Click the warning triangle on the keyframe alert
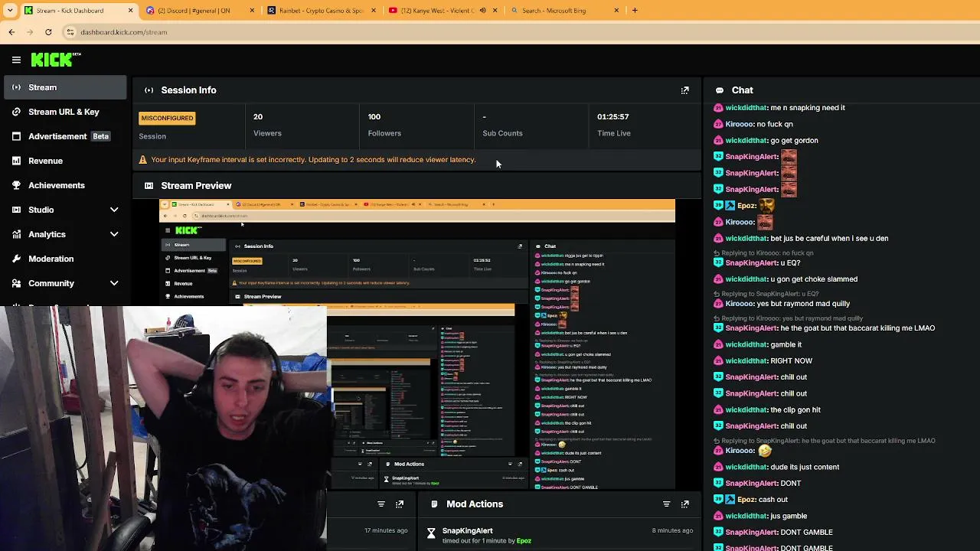This screenshot has height=551, width=980. (143, 160)
